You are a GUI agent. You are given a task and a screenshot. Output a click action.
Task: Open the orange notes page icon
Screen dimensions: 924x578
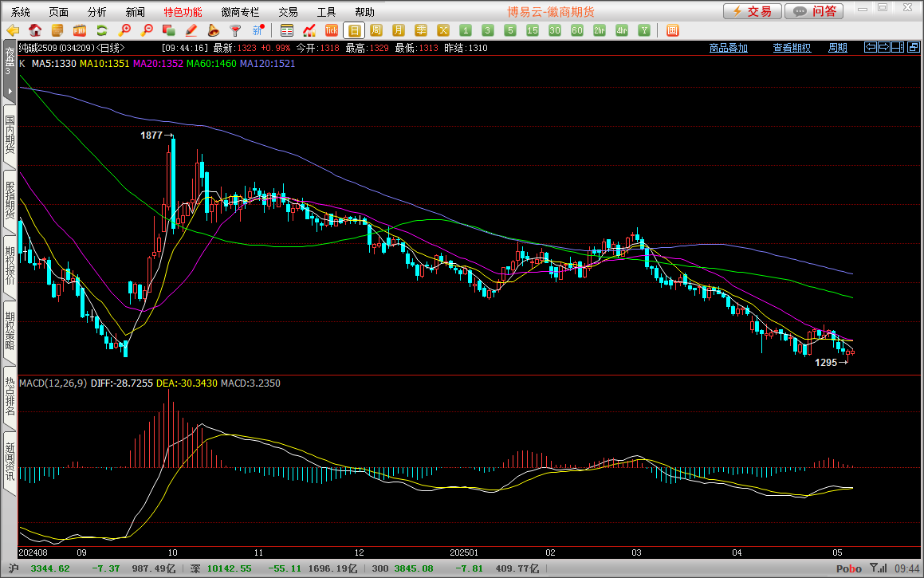[x=57, y=30]
